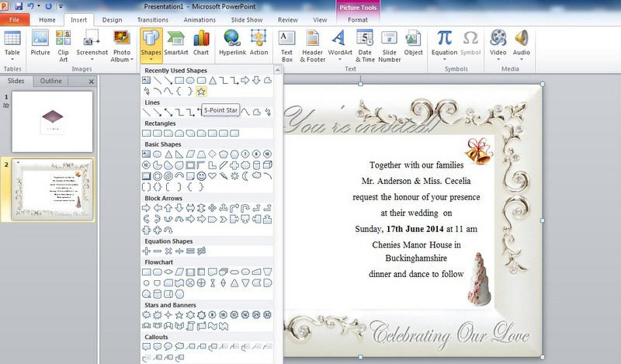Choose the Down Arrow block arrow
The image size is (621, 364).
pyautogui.click(x=179, y=207)
